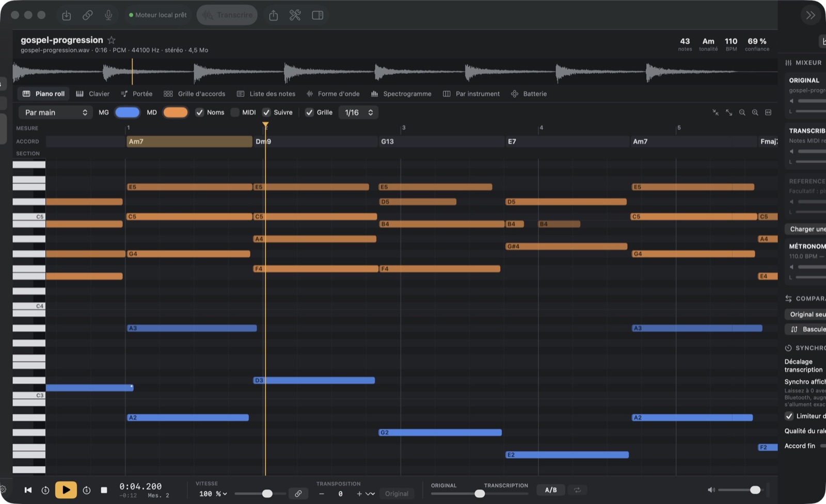Open the Grille d'accords tab
The image size is (826, 504).
(195, 94)
